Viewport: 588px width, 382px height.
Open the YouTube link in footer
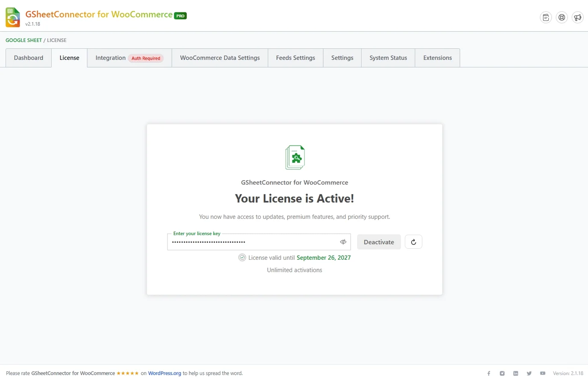point(543,373)
